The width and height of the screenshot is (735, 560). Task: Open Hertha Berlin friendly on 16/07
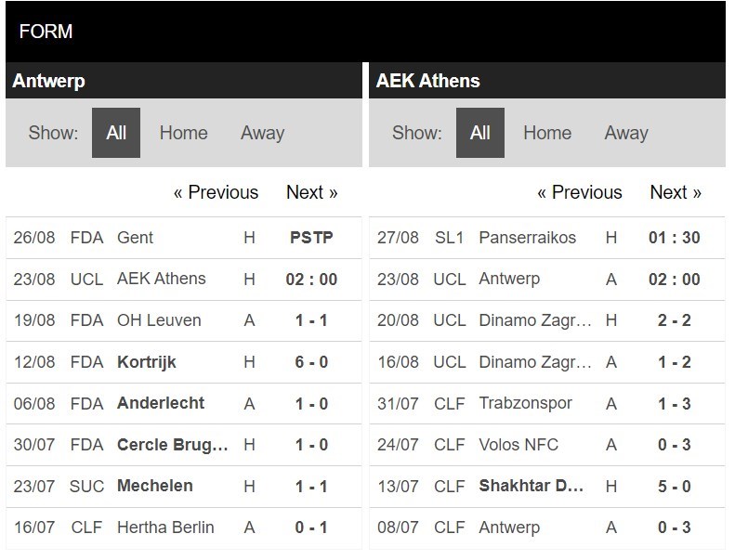(184, 527)
